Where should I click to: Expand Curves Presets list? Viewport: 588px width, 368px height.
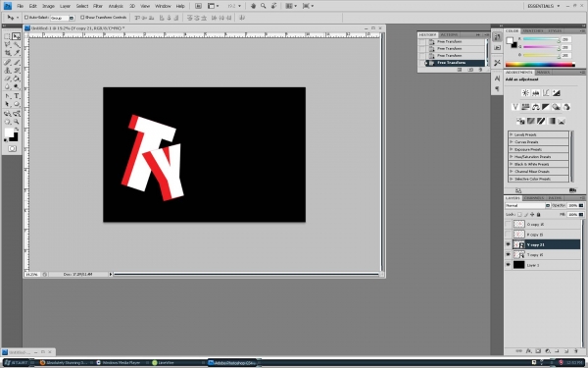pos(512,142)
